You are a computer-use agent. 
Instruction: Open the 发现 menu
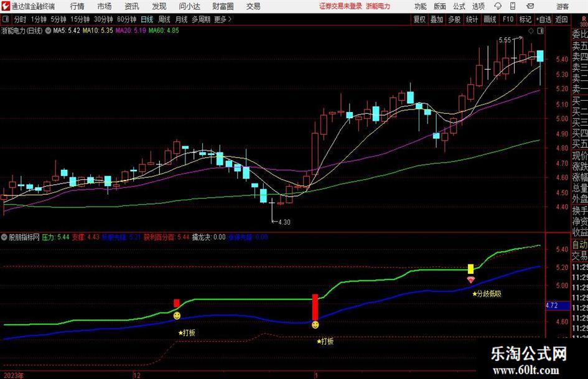pos(159,6)
